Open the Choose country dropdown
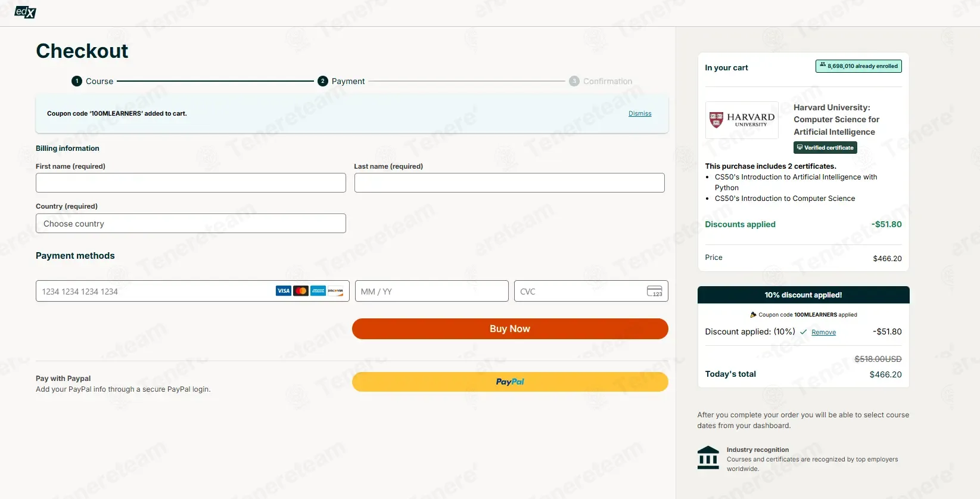This screenshot has width=980, height=499. pyautogui.click(x=191, y=224)
